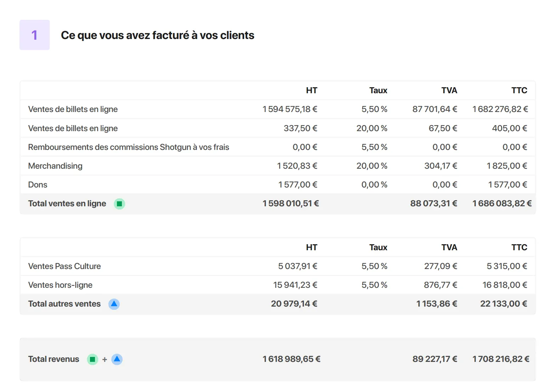The height and width of the screenshot is (392, 557).
Task: Select autres ventes TVA 1 153,86 €
Action: [x=437, y=304]
